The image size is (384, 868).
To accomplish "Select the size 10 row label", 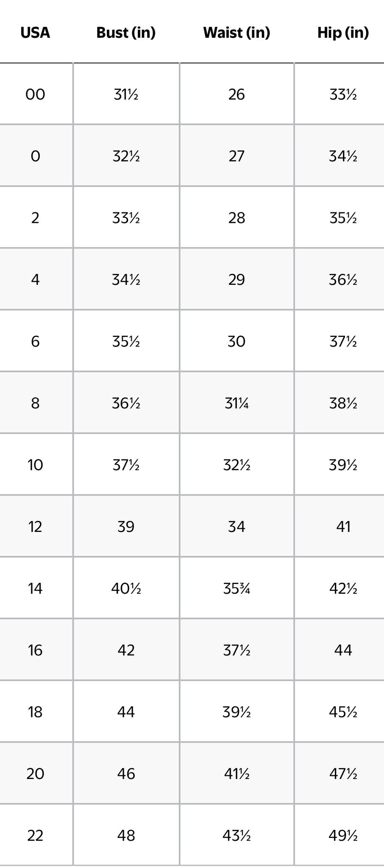I will click(35, 465).
